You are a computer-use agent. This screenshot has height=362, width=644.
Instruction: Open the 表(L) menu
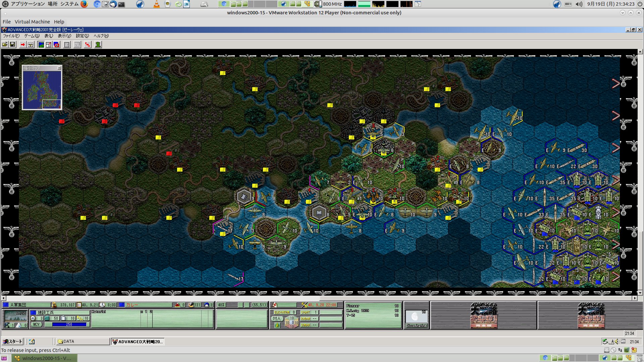click(49, 36)
